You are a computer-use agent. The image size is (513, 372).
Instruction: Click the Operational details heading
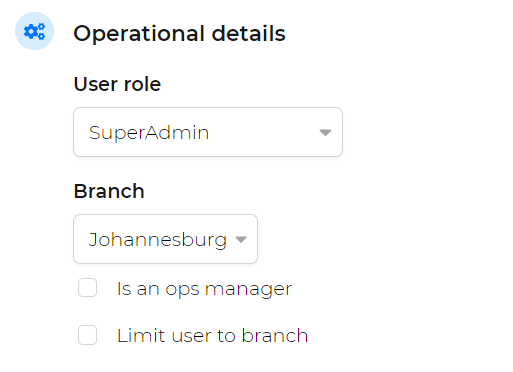point(179,34)
